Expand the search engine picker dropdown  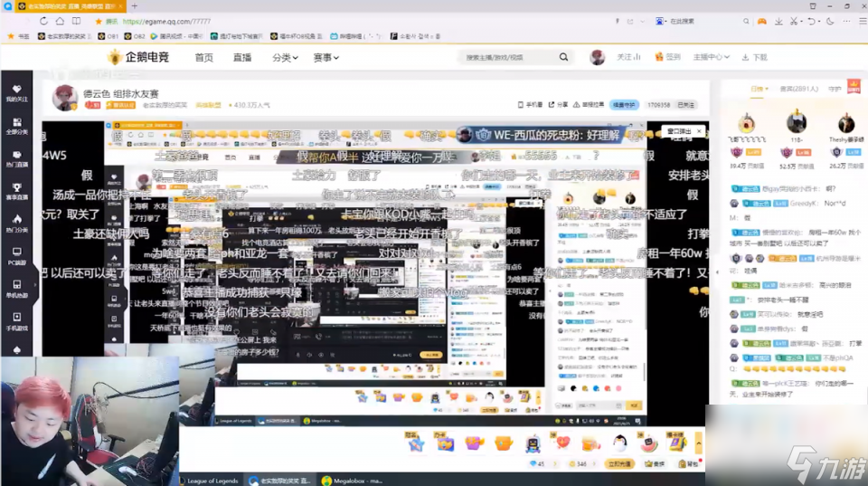(x=666, y=22)
